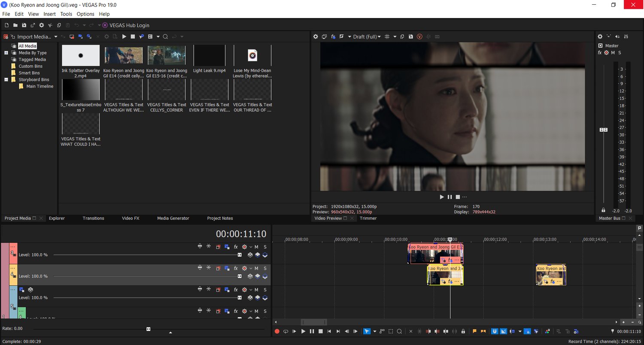Click the Capture Video icon in Project Media
The height and width of the screenshot is (345, 644).
pyautogui.click(x=72, y=36)
